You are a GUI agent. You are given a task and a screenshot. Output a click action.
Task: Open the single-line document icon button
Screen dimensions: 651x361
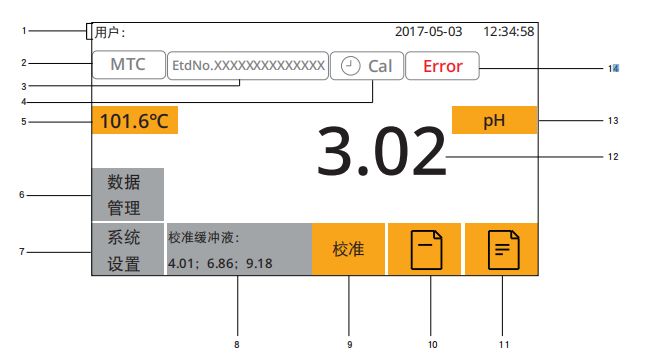click(424, 249)
